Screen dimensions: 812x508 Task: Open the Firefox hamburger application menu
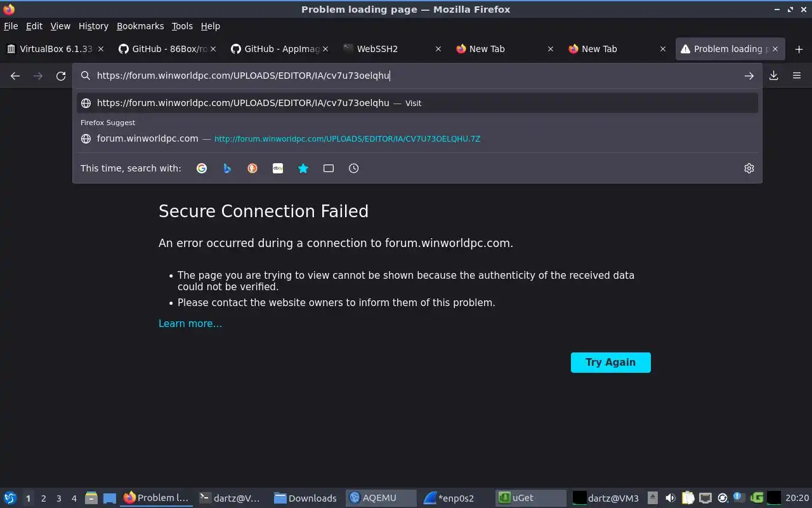797,76
